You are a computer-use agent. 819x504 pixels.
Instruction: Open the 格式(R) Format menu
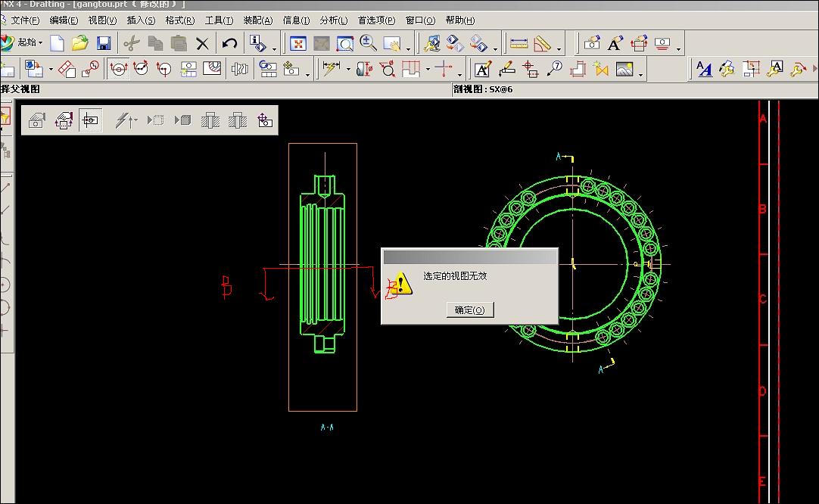pyautogui.click(x=179, y=20)
